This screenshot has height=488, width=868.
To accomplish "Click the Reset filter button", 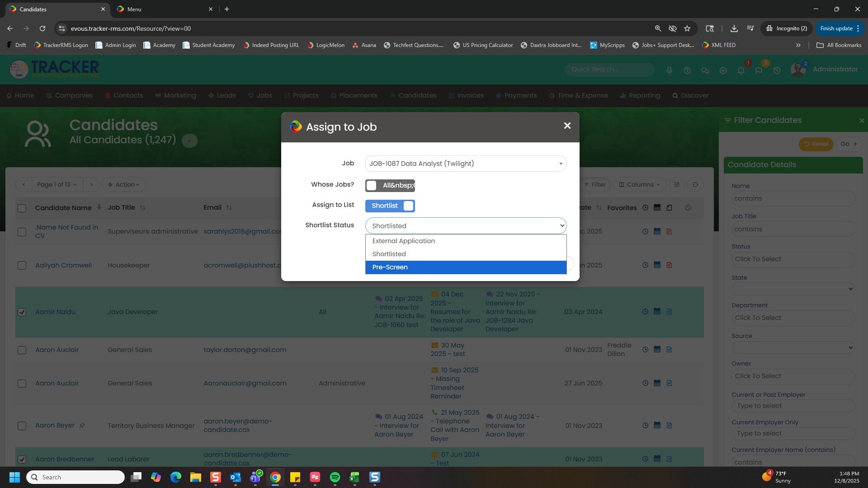I will click(816, 144).
